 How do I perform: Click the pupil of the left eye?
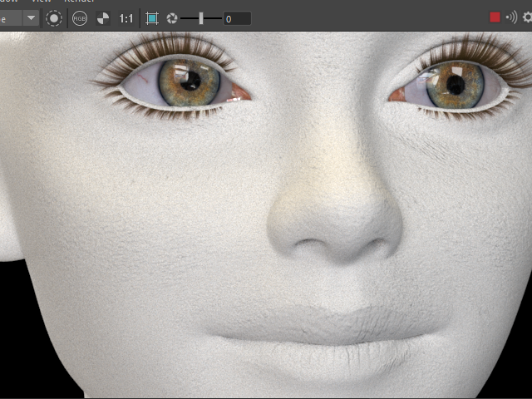(190, 80)
